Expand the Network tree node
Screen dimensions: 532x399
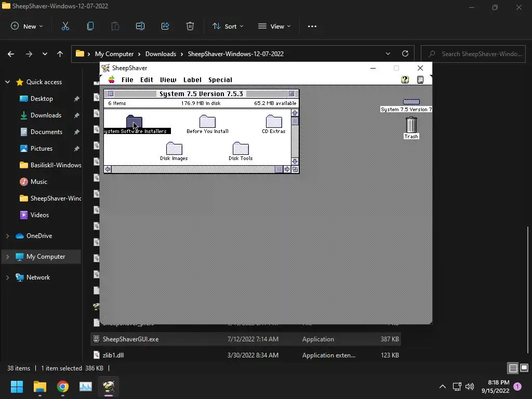pos(7,277)
